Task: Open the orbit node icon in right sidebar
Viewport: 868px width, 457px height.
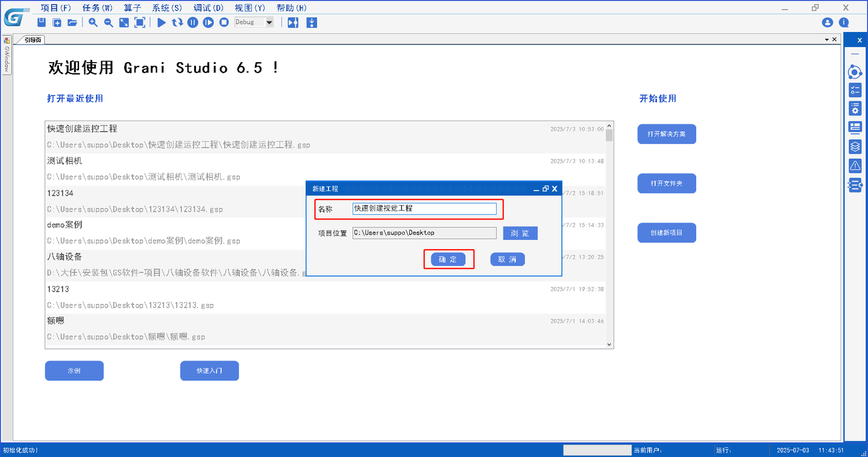Action: (855, 72)
